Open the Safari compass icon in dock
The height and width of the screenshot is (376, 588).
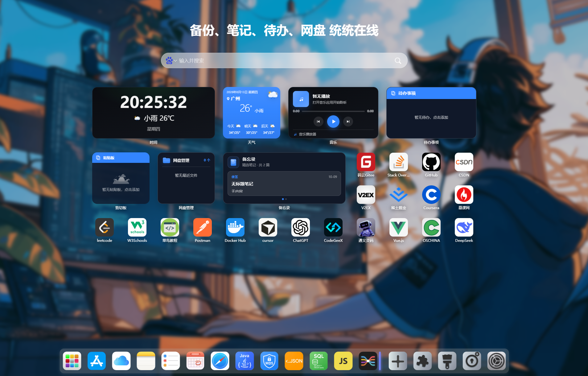pos(220,361)
